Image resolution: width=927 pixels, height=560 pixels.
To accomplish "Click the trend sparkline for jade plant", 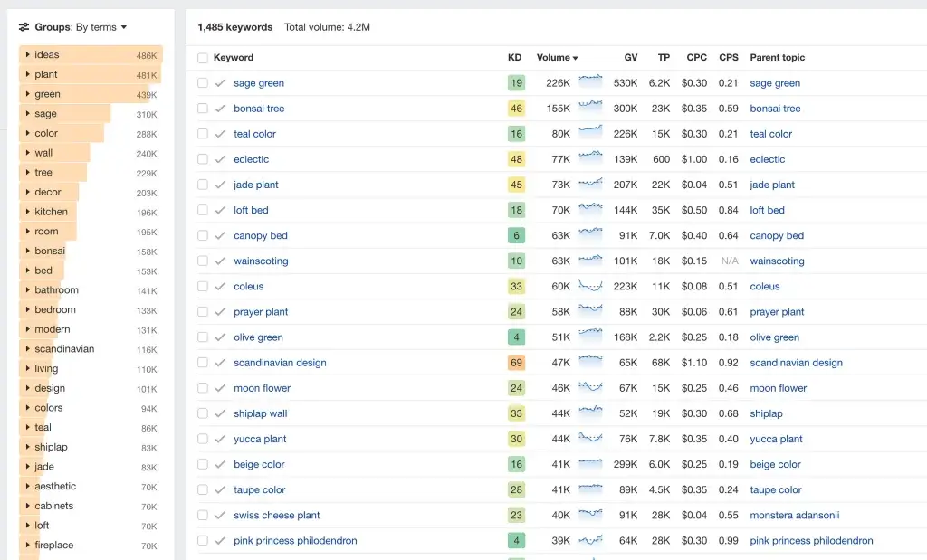I will click(x=590, y=185).
